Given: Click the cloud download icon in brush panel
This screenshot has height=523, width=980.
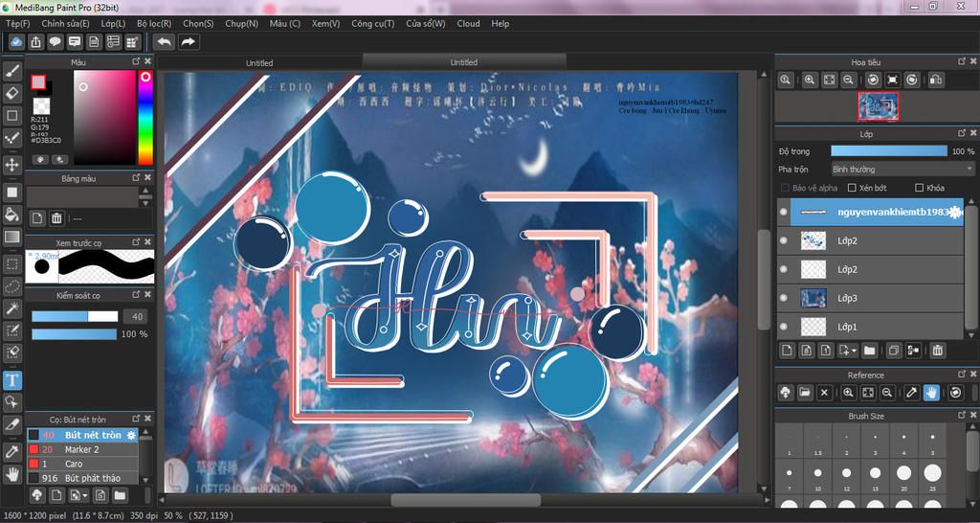Looking at the screenshot, I should [x=37, y=495].
